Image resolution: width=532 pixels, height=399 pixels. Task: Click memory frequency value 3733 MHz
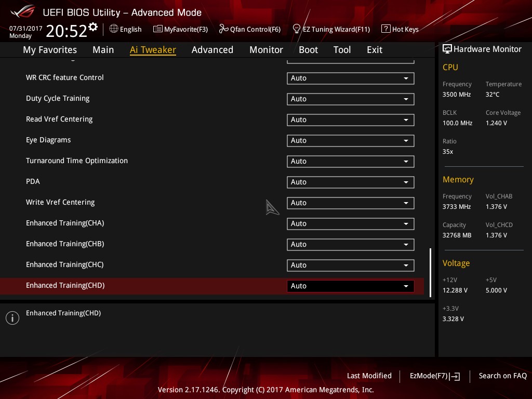click(x=457, y=207)
